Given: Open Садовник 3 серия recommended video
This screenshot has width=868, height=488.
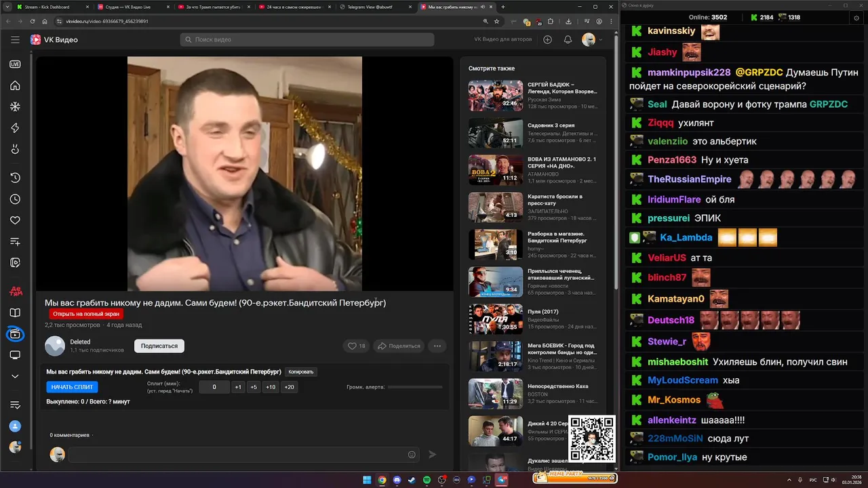Looking at the screenshot, I should coord(532,132).
